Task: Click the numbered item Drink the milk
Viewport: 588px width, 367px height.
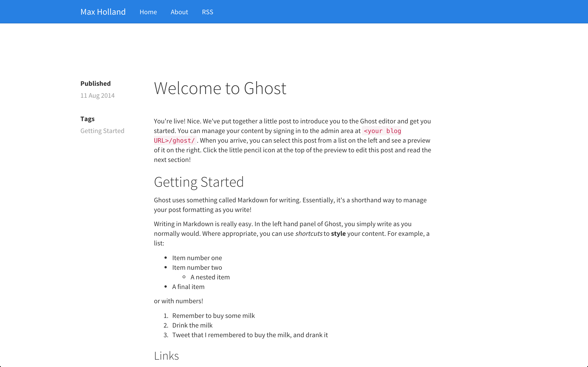Action: pyautogui.click(x=192, y=325)
